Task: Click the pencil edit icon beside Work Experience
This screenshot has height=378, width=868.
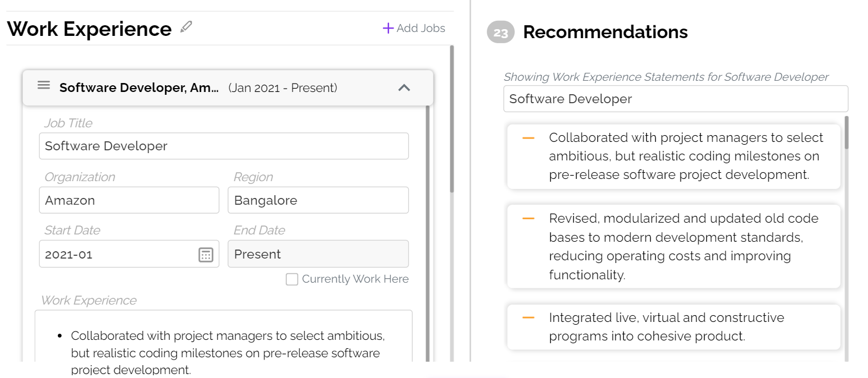Action: coord(186,27)
